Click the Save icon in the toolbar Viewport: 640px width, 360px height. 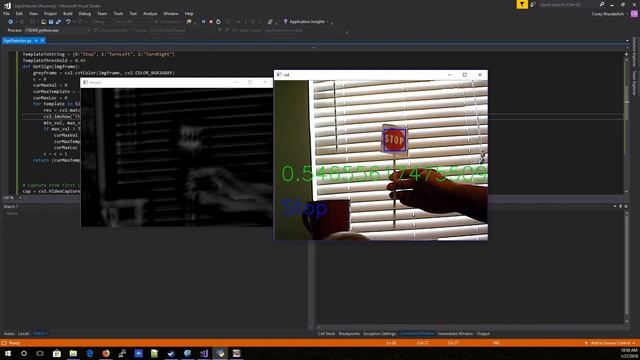[51, 22]
